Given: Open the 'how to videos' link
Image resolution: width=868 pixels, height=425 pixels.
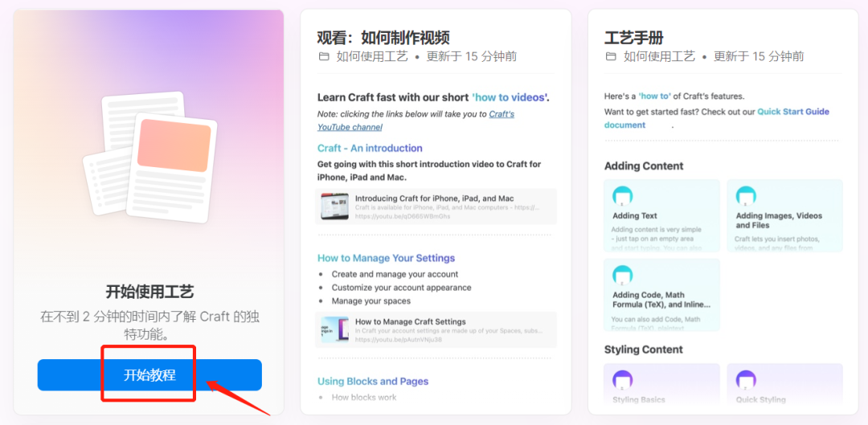Looking at the screenshot, I should 510,97.
